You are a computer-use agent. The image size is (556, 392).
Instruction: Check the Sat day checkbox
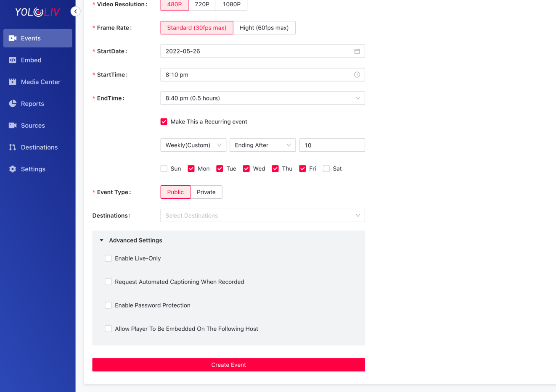[326, 168]
